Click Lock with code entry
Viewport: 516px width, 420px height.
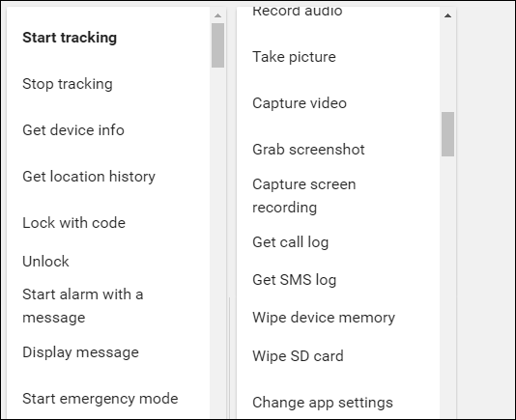73,223
